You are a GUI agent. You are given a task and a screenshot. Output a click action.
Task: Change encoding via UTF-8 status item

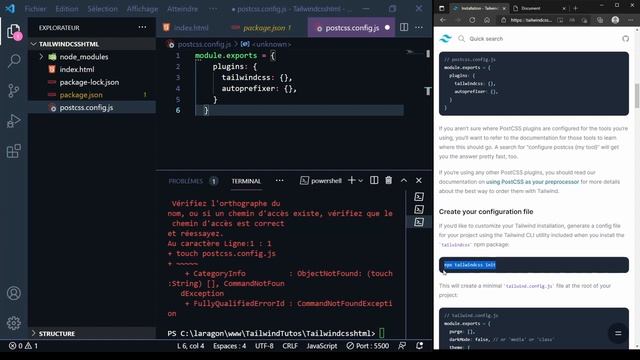[x=264, y=346]
